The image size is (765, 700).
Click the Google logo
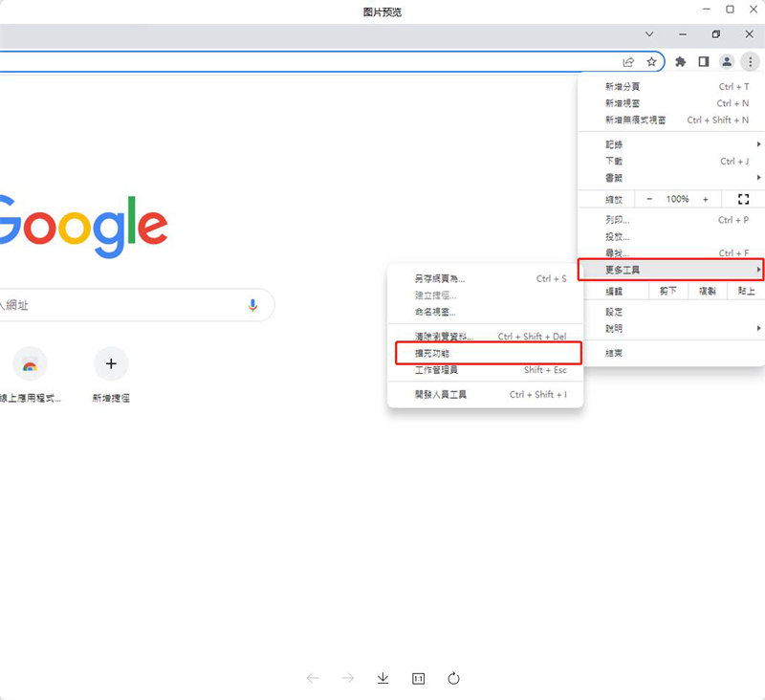[x=83, y=227]
